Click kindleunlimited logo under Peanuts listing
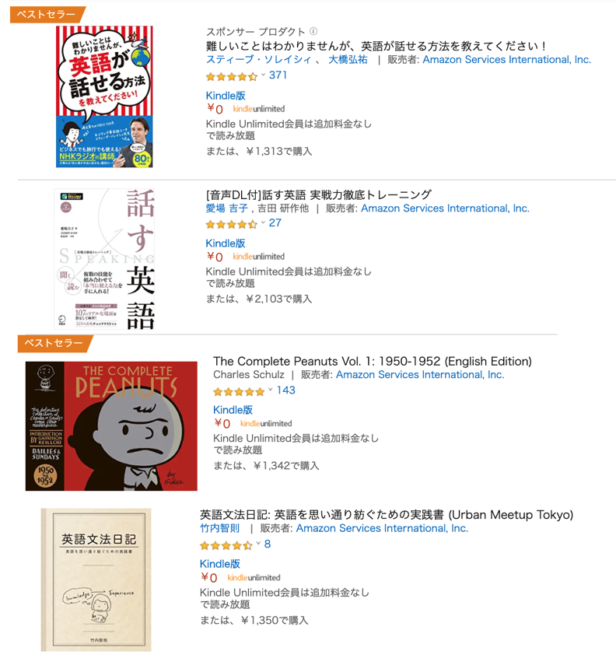The image size is (616, 672). [x=266, y=423]
